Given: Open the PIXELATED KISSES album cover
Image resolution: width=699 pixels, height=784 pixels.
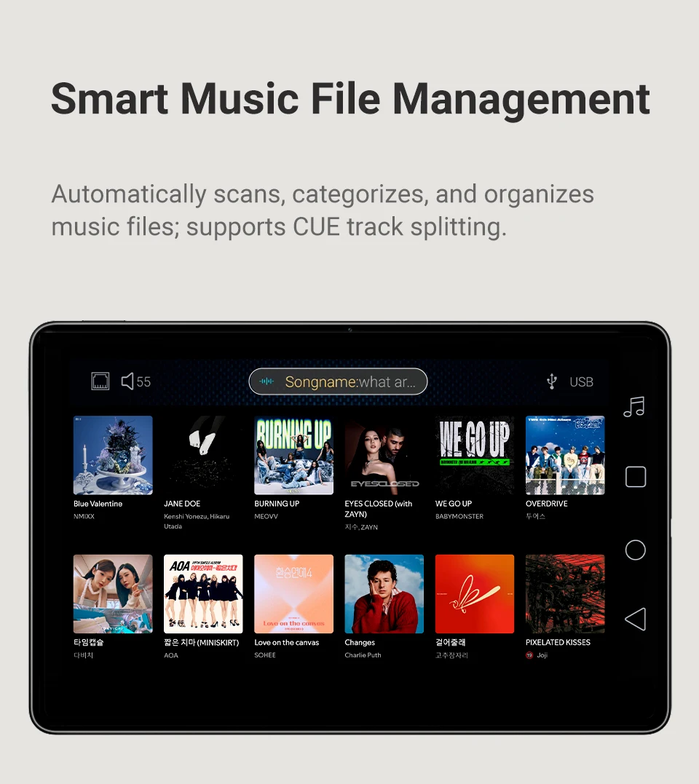Looking at the screenshot, I should click(x=565, y=593).
